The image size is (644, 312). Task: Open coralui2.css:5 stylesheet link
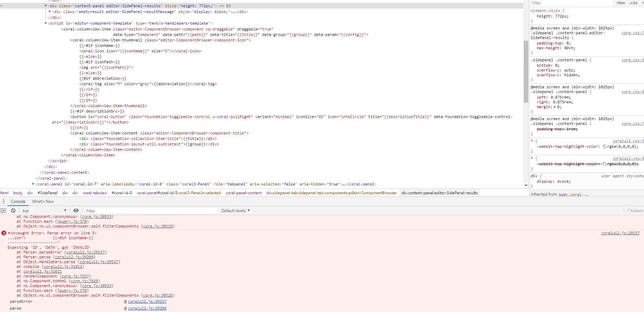(628, 141)
